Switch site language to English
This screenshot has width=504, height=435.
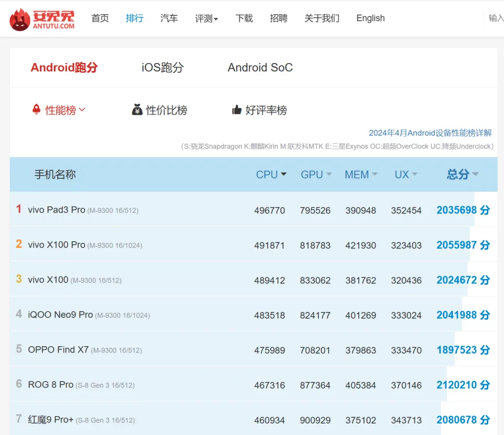[370, 18]
